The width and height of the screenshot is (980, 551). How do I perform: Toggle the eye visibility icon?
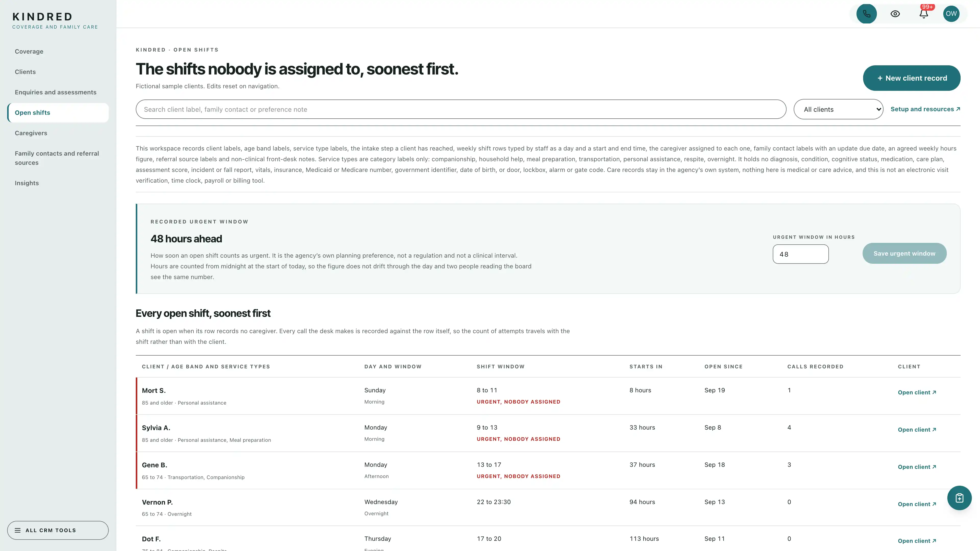pyautogui.click(x=895, y=14)
